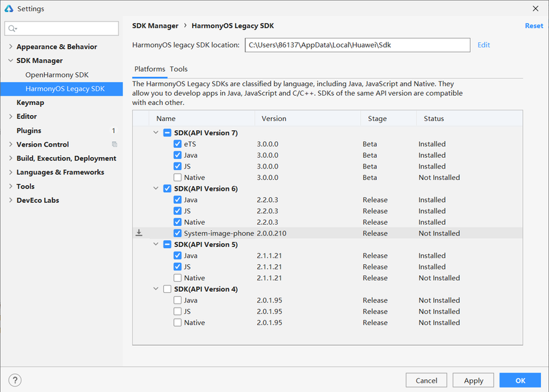Open help with the question mark icon
This screenshot has height=392, width=549.
[x=15, y=380]
